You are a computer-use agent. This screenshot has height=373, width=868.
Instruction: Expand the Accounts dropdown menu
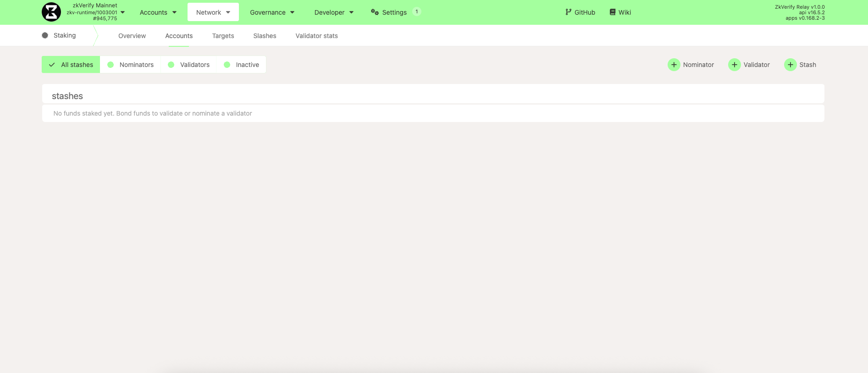(x=158, y=12)
